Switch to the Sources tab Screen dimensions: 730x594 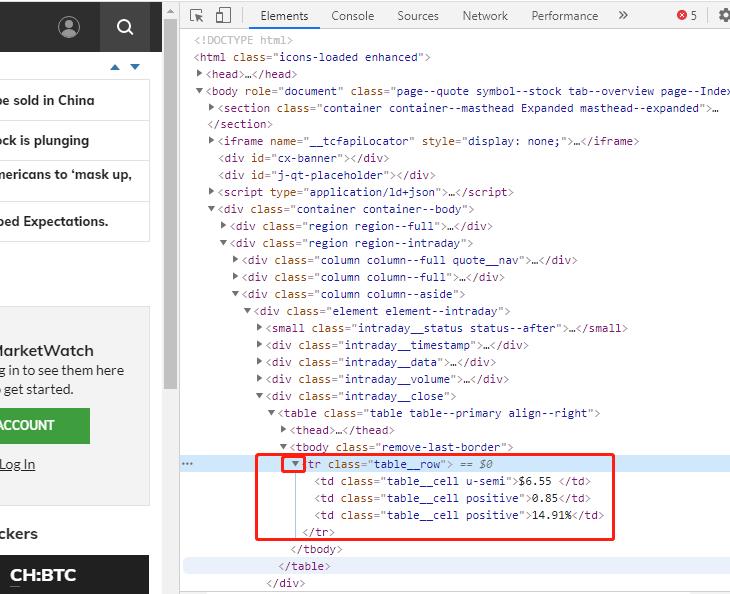(417, 16)
